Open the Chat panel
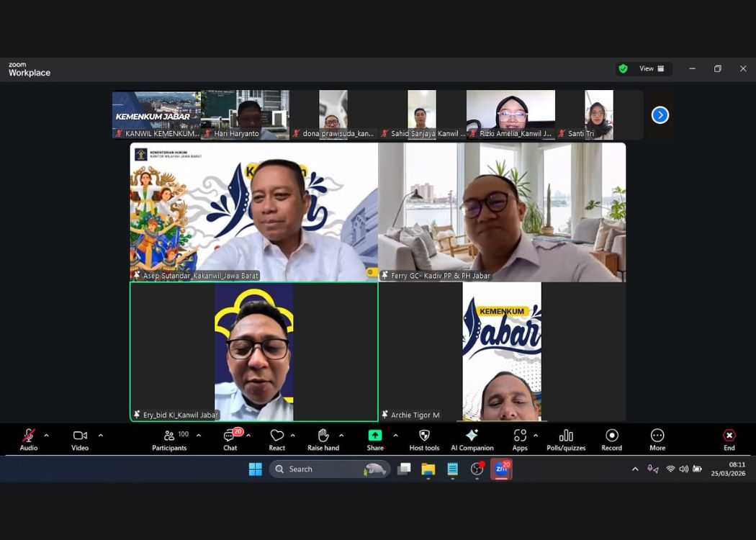The height and width of the screenshot is (540, 756). pos(230,439)
